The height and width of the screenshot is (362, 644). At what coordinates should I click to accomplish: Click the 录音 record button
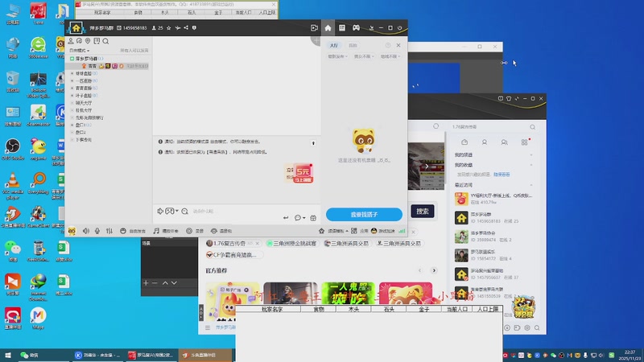point(195,231)
